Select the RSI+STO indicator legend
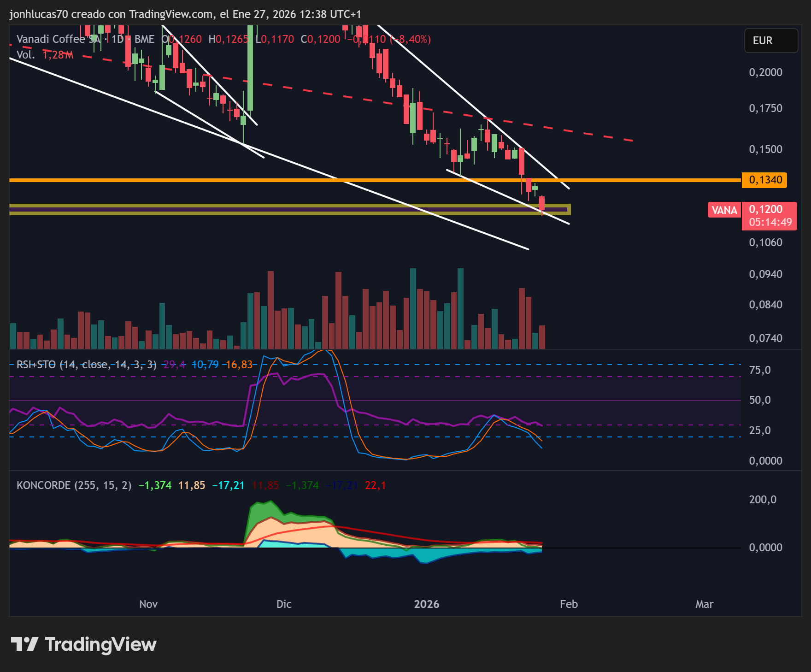This screenshot has height=672, width=811. click(86, 365)
